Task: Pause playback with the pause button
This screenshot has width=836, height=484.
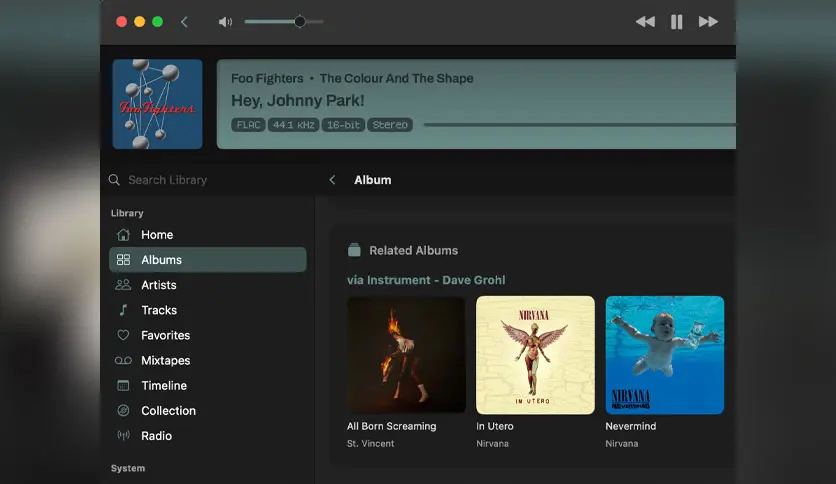Action: (x=676, y=22)
